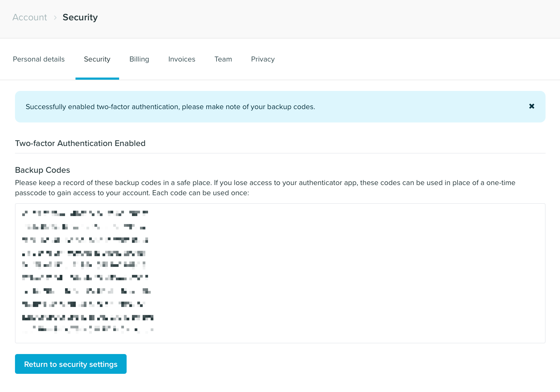Click the Account breadcrumb link
The height and width of the screenshot is (392, 560).
pos(30,17)
